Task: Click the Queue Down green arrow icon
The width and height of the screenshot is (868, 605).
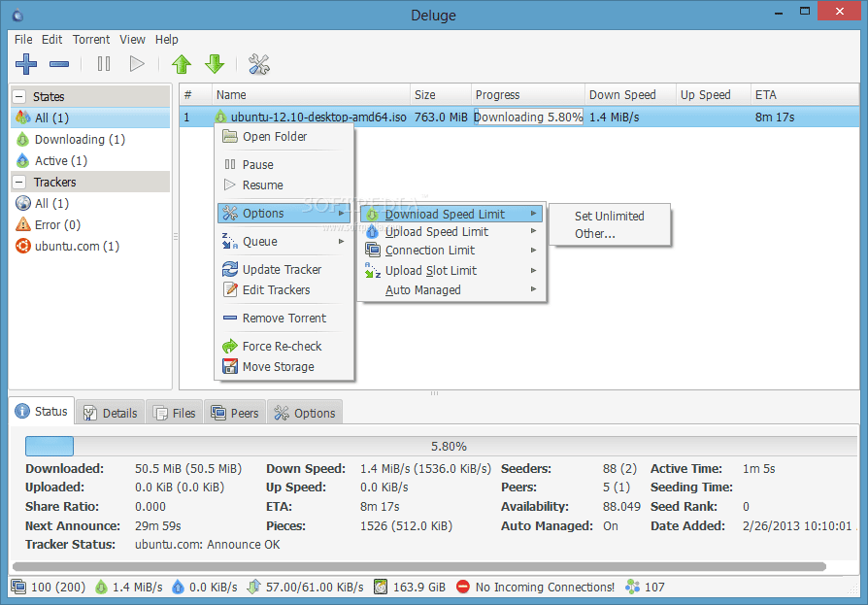Action: [x=215, y=64]
